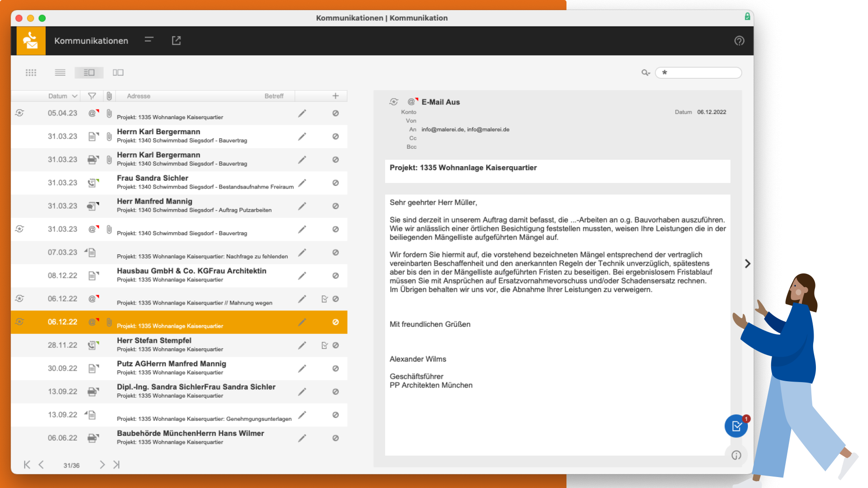Open record in external window icon
Screen dimensions: 868x488
click(x=176, y=41)
